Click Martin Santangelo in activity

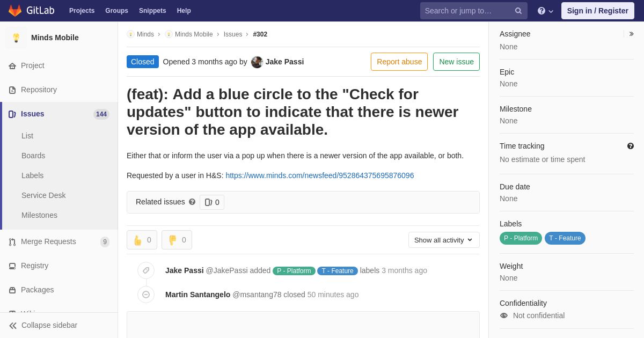click(x=197, y=295)
